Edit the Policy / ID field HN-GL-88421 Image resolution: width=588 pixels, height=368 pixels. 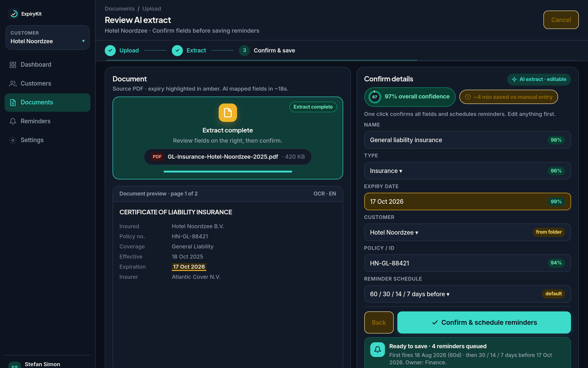click(x=467, y=263)
